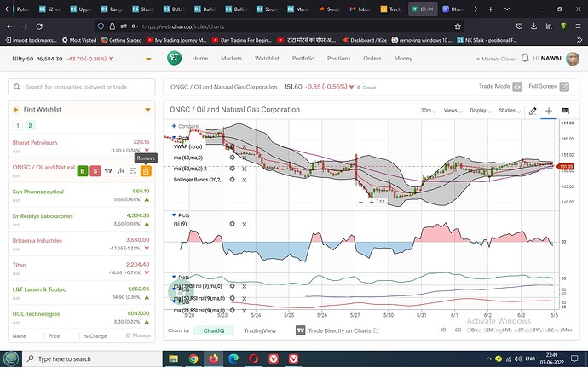Screen dimensions: 588x384
Task: Go to Markets menu
Action: point(231,58)
